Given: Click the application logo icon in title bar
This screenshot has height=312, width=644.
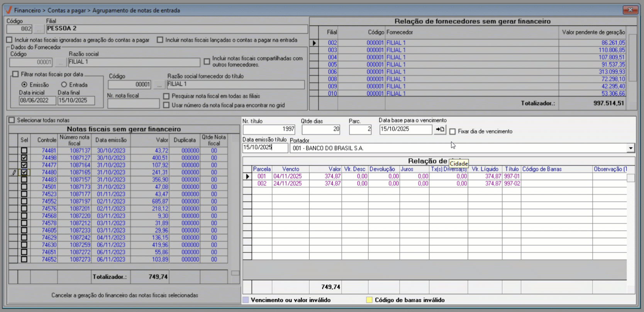Looking at the screenshot, I should 8,10.
